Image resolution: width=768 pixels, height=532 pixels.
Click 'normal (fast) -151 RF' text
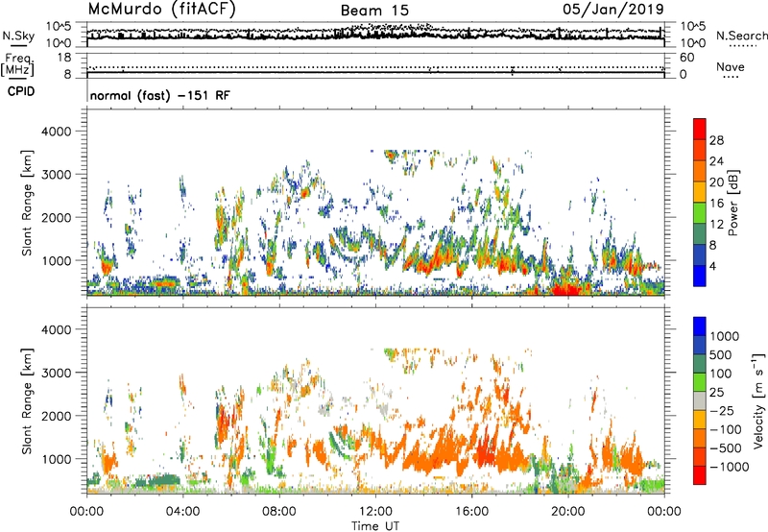(159, 95)
